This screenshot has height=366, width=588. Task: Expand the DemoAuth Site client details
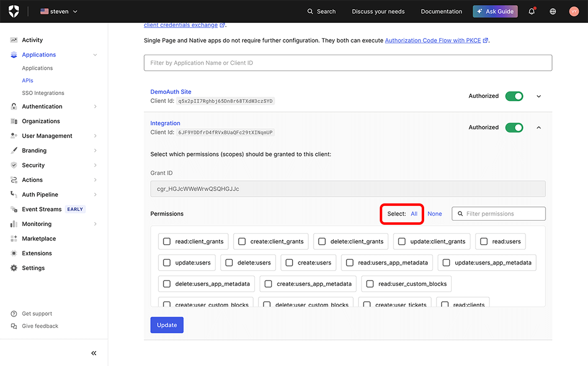[x=538, y=96]
